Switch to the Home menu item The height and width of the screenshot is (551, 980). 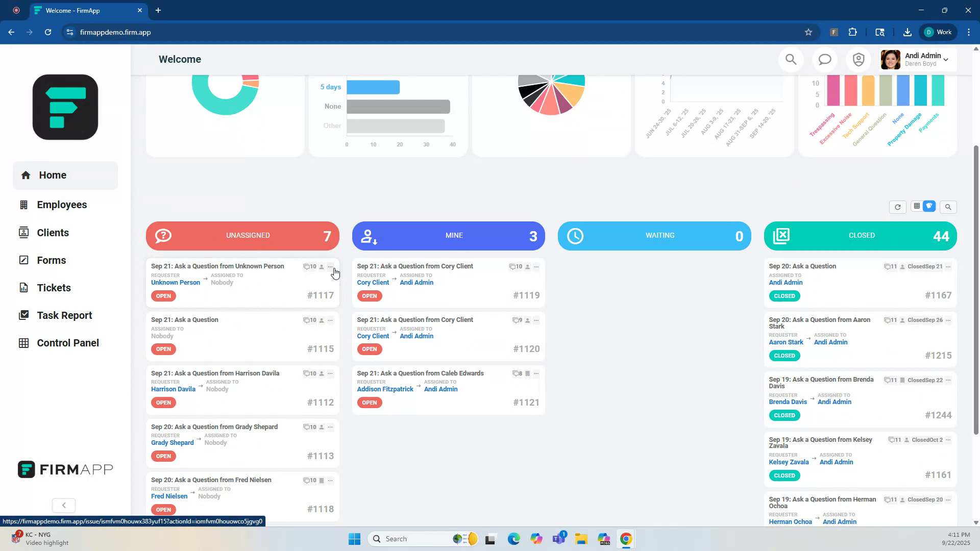pos(52,175)
